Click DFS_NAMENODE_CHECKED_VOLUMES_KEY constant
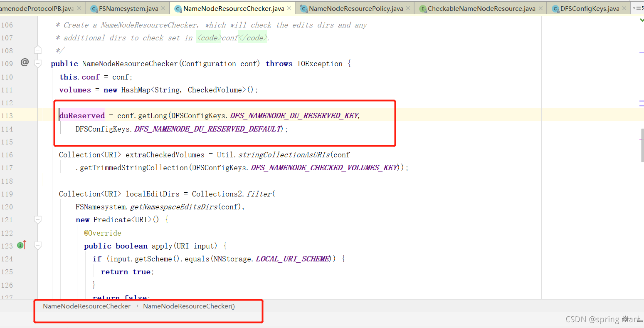This screenshot has height=328, width=644. click(x=324, y=168)
